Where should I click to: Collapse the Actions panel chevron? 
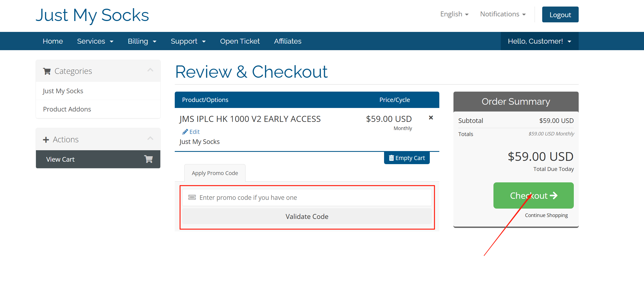pyautogui.click(x=150, y=138)
